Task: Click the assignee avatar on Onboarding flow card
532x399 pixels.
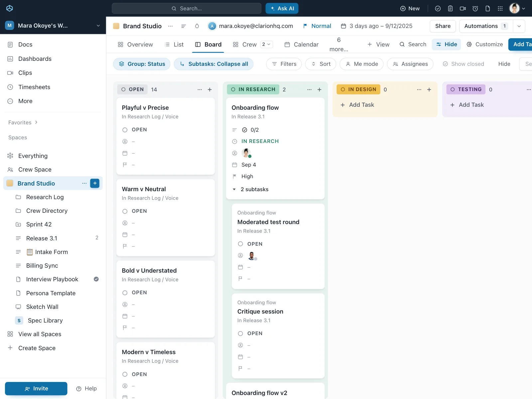Action: (246, 153)
